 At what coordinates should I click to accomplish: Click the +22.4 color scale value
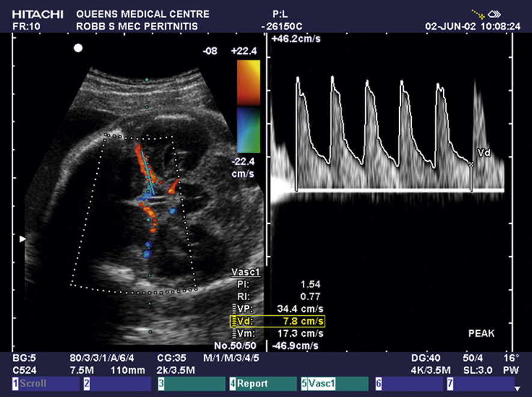[x=244, y=51]
